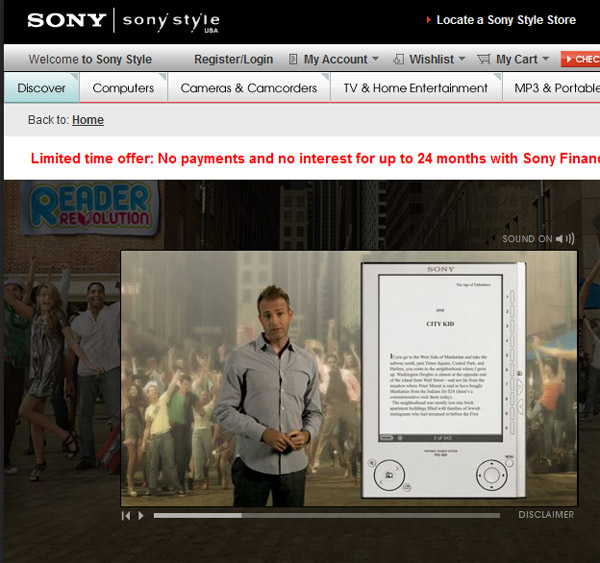The height and width of the screenshot is (563, 600).
Task: Click the Sony Reader device image
Action: [x=443, y=380]
